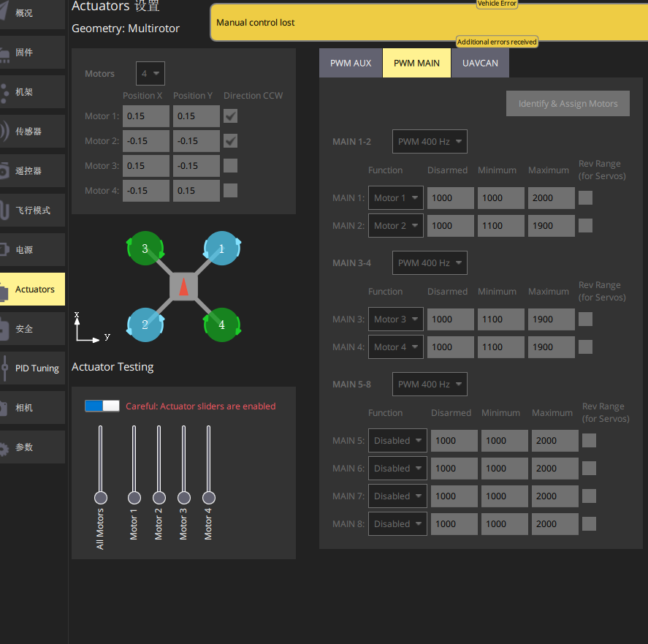Screen dimensions: 648x644
Task: Click the Motor 2 Position X field
Action: (x=146, y=141)
